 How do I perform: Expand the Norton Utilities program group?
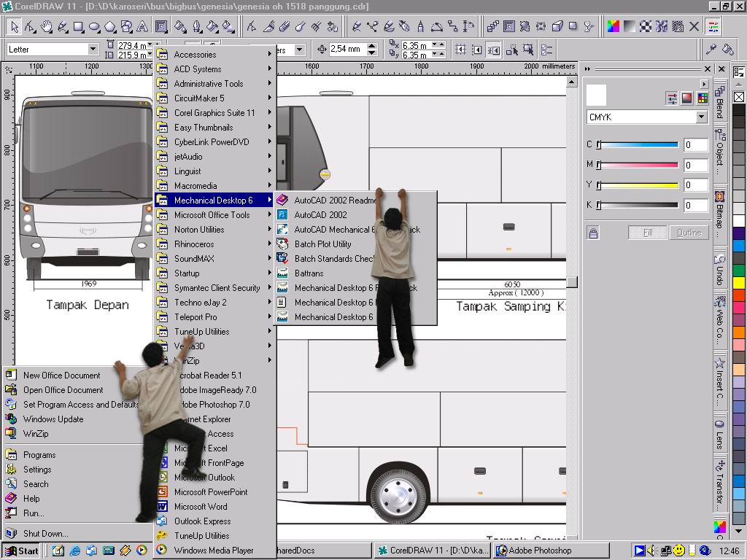215,230
